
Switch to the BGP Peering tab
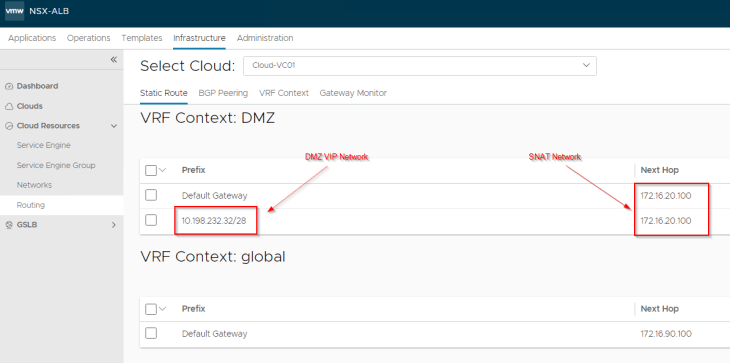click(x=223, y=93)
